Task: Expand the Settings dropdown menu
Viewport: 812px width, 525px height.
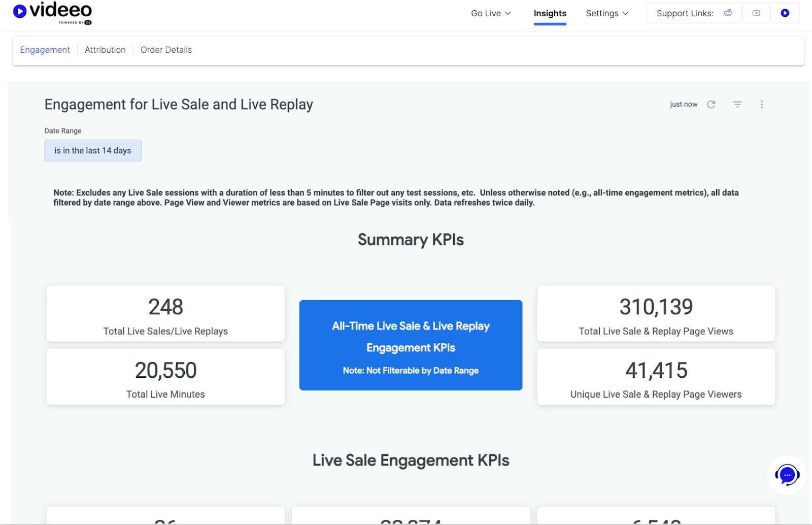Action: pyautogui.click(x=607, y=13)
